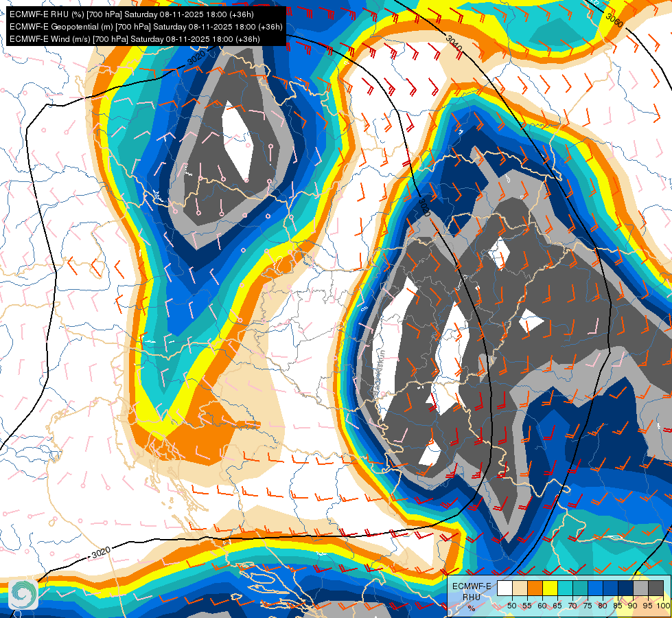The height and width of the screenshot is (618, 672).
Task: Click the swirl logo icon in corner
Action: (23, 595)
